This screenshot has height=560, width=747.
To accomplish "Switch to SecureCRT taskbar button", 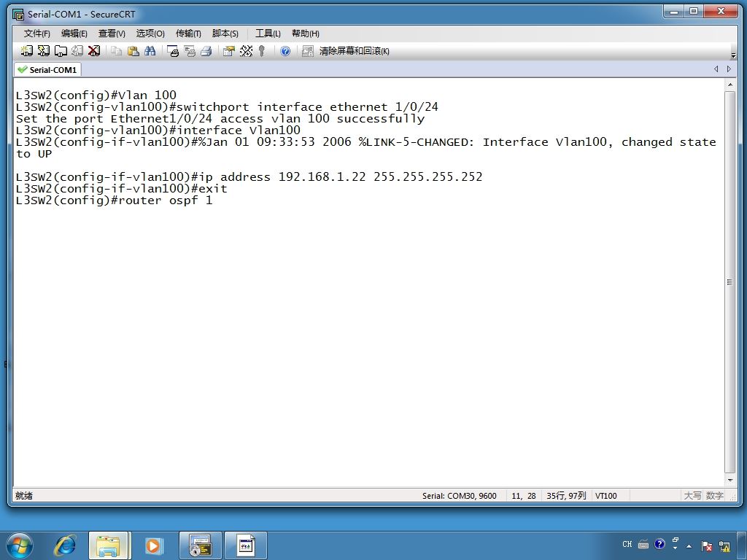I will (200, 545).
